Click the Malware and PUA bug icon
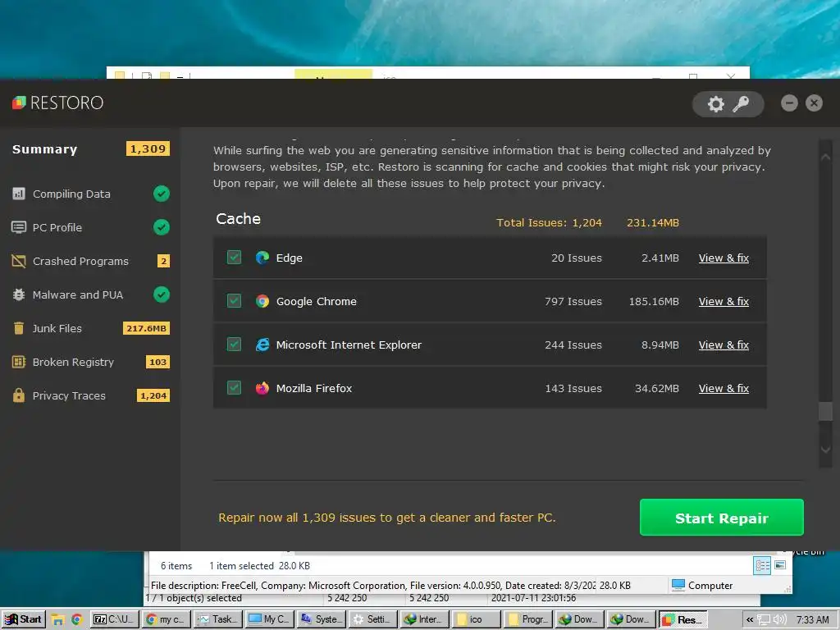The width and height of the screenshot is (840, 630). [x=19, y=294]
